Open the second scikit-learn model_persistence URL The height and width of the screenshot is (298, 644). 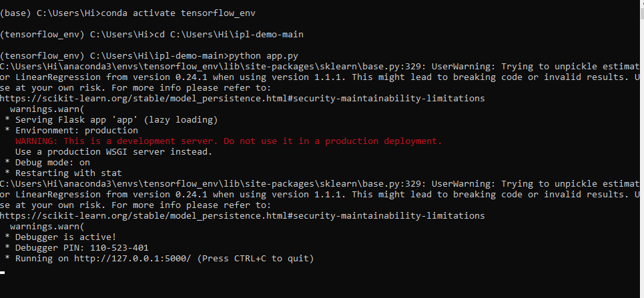(242, 216)
